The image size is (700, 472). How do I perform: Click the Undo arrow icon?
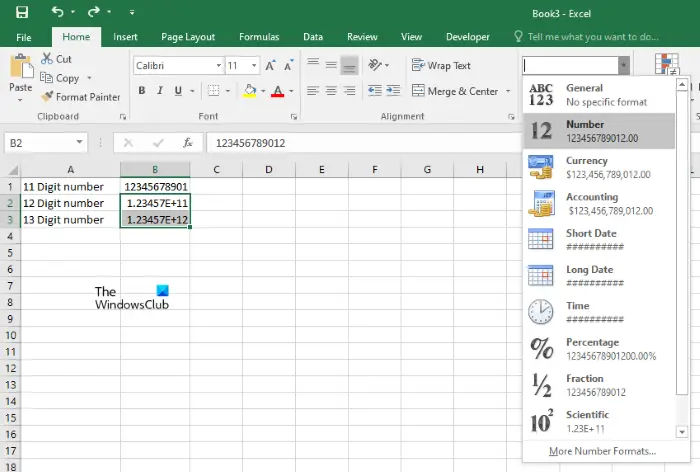57,11
